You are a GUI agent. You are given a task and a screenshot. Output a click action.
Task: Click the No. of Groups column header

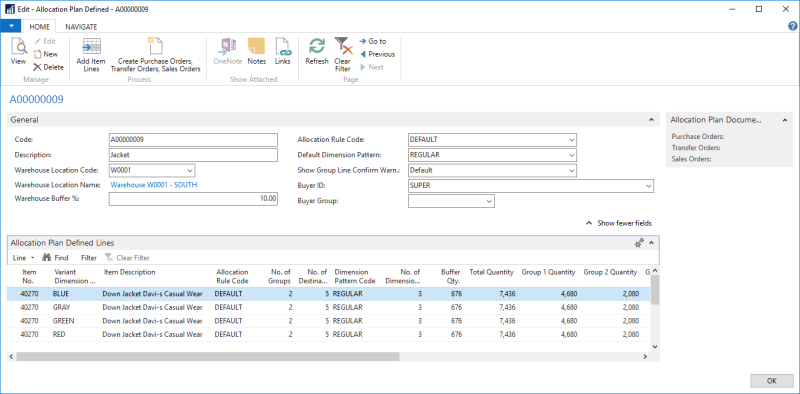coord(280,276)
